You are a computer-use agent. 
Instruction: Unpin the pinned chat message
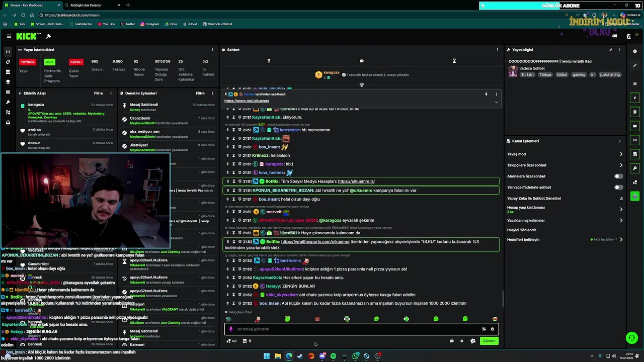pyautogui.click(x=486, y=94)
